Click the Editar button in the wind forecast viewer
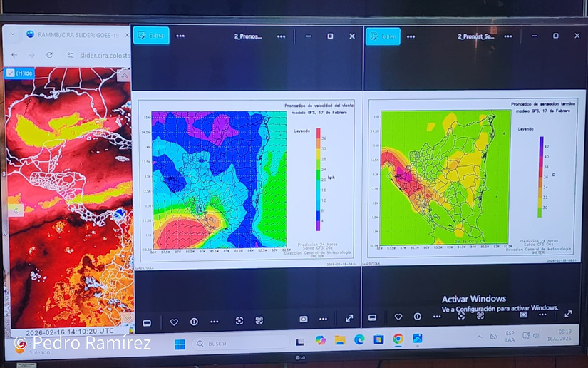 (151, 36)
